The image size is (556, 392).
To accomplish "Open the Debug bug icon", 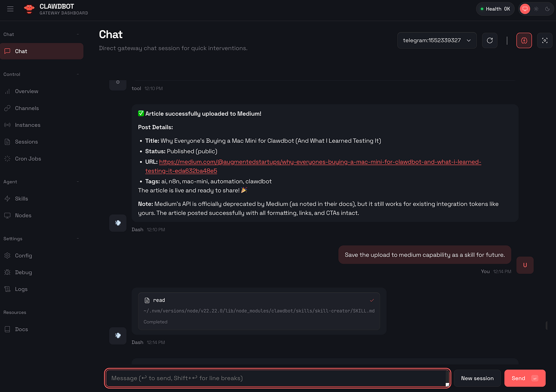I will tap(7, 272).
